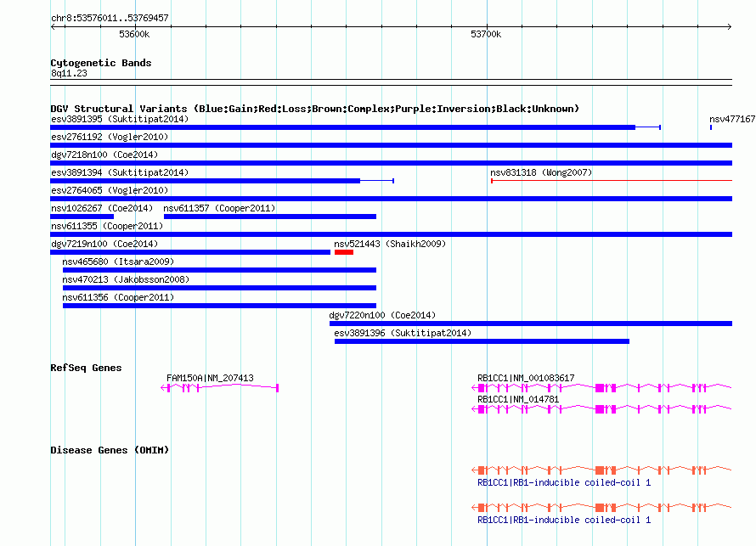
Task: Click the RefSeq Genes track title
Action: click(86, 368)
